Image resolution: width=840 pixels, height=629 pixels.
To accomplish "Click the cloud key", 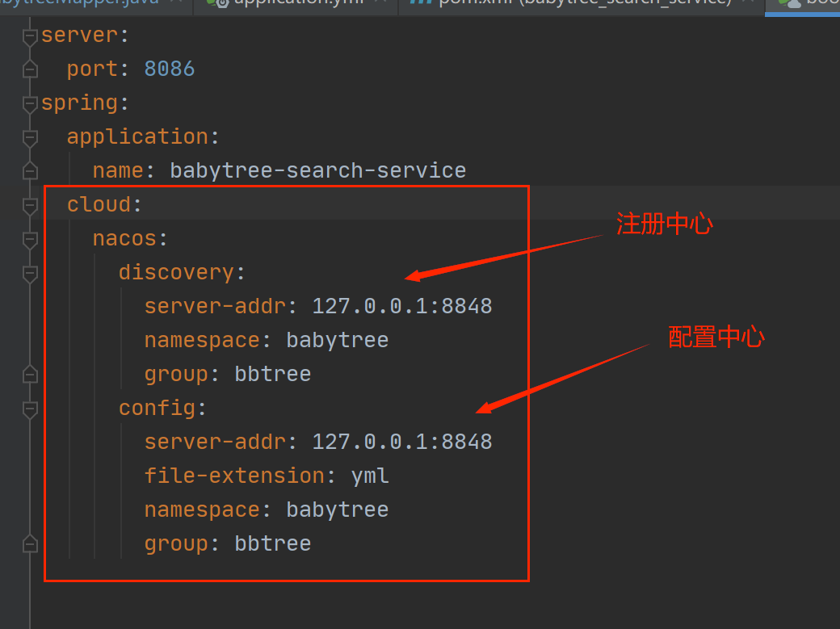I will pyautogui.click(x=99, y=204).
